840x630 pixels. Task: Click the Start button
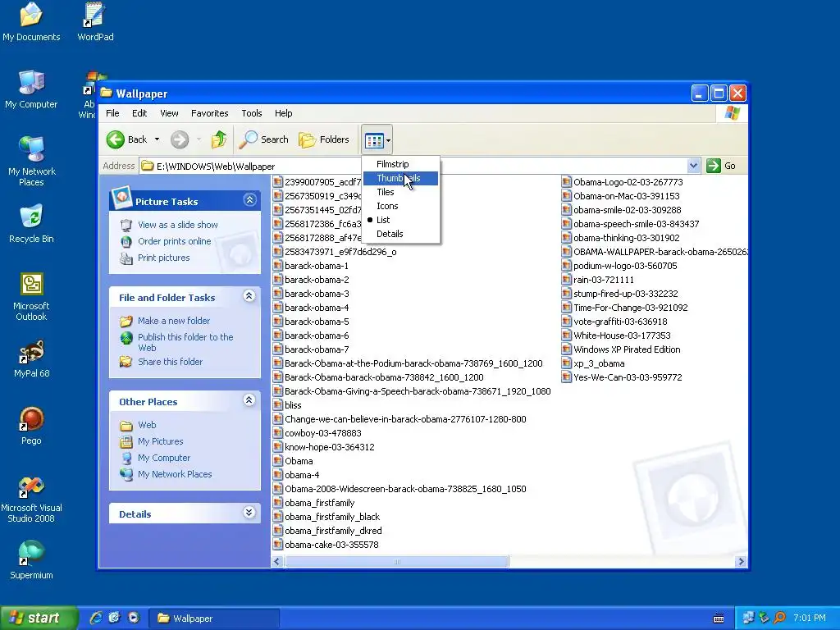tap(39, 618)
